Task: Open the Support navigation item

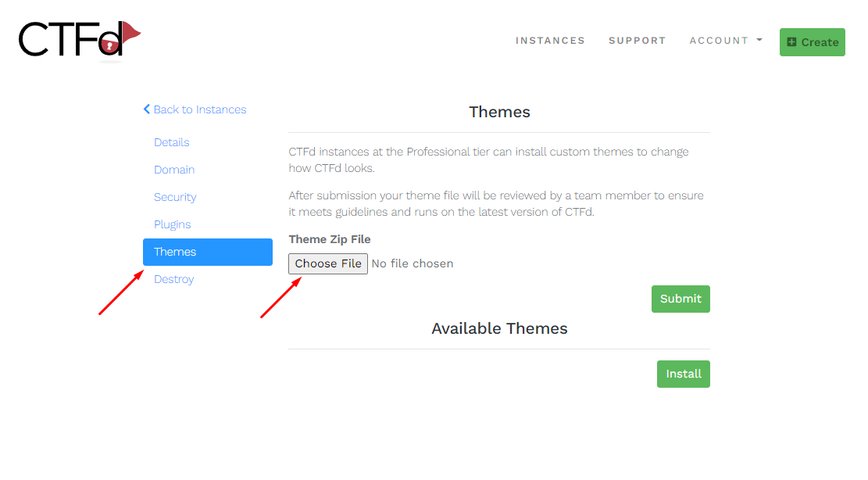Action: pyautogui.click(x=637, y=41)
